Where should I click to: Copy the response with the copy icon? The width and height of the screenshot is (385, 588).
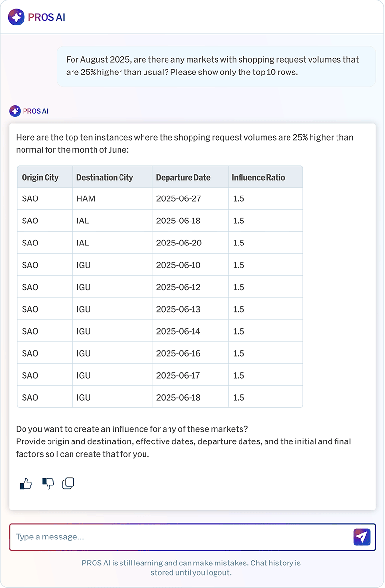[x=69, y=484]
